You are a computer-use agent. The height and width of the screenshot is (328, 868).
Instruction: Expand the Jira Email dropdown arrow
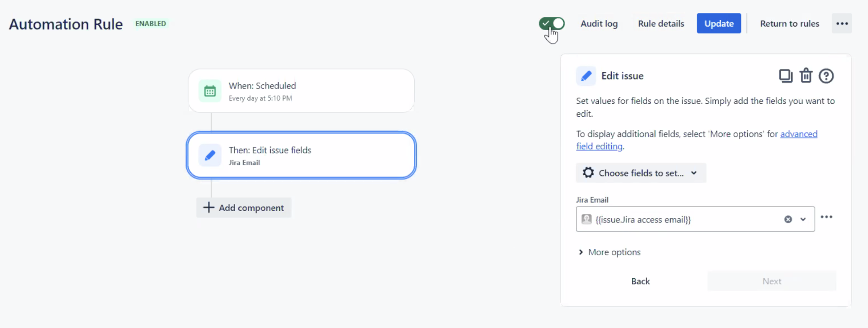[x=803, y=219]
